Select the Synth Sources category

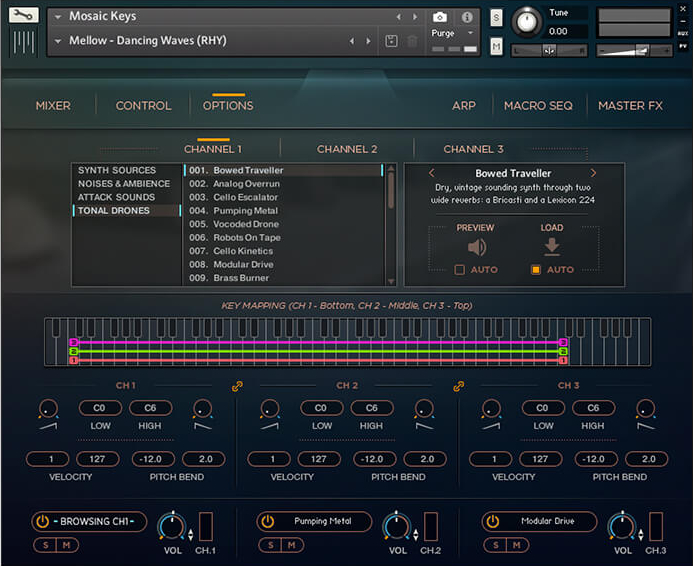(x=117, y=171)
